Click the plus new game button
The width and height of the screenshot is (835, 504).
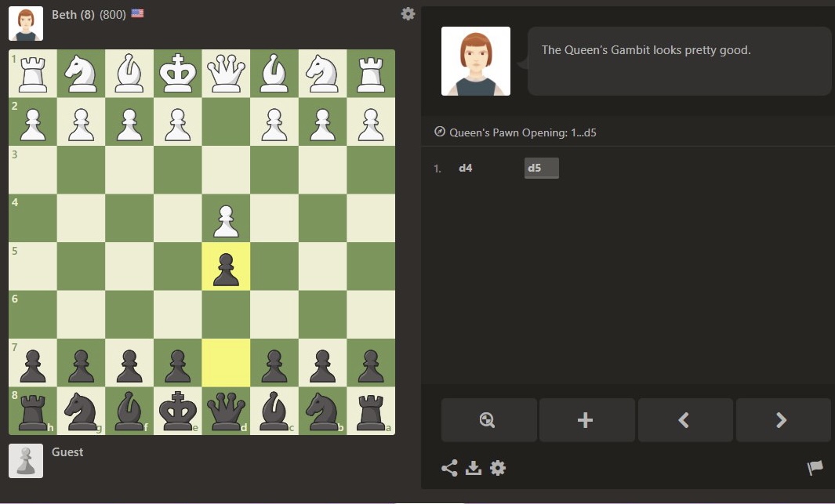click(x=586, y=420)
